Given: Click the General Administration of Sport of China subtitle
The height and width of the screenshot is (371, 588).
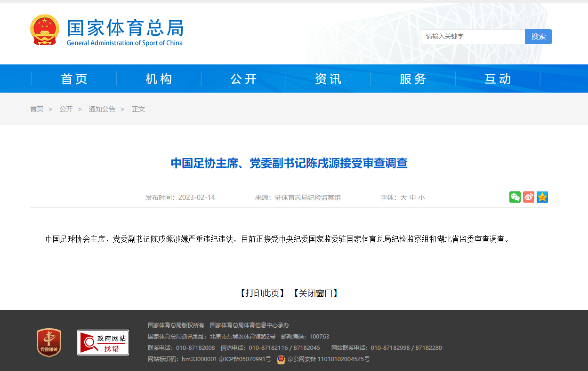Looking at the screenshot, I should pyautogui.click(x=125, y=43).
